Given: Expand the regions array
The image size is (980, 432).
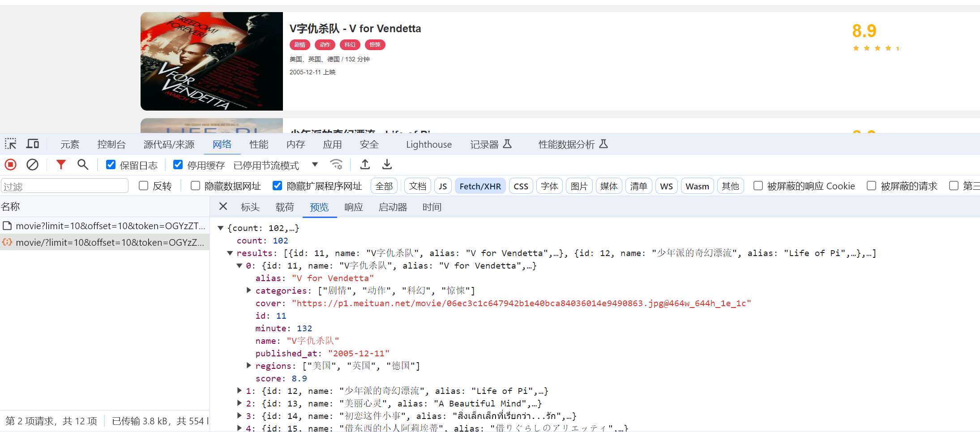Looking at the screenshot, I should (249, 365).
